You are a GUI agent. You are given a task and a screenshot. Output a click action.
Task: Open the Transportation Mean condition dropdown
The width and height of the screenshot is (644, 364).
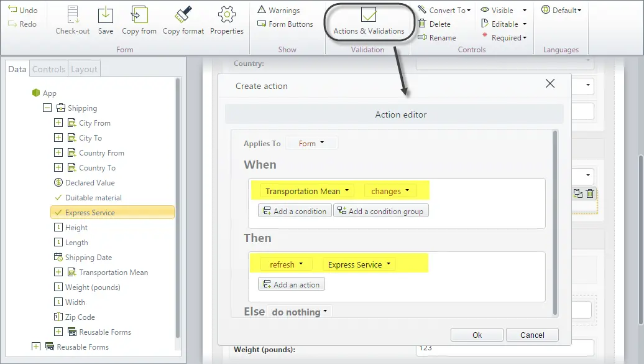[307, 191]
